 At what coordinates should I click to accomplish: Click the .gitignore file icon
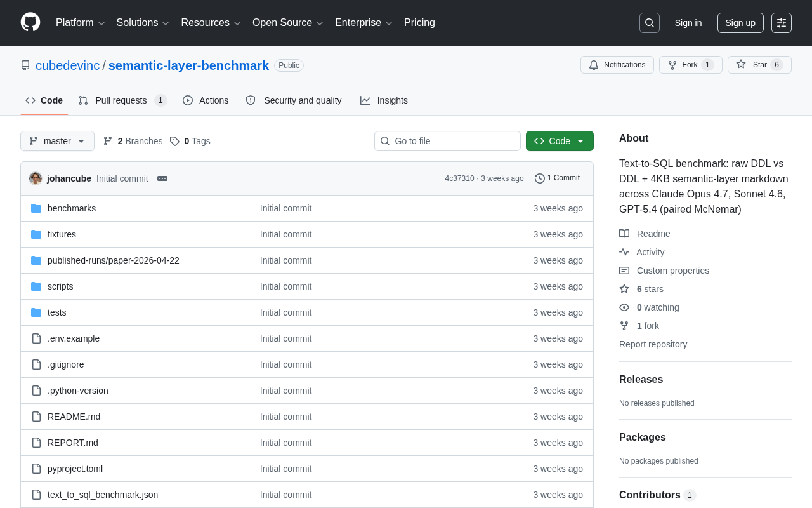point(36,364)
